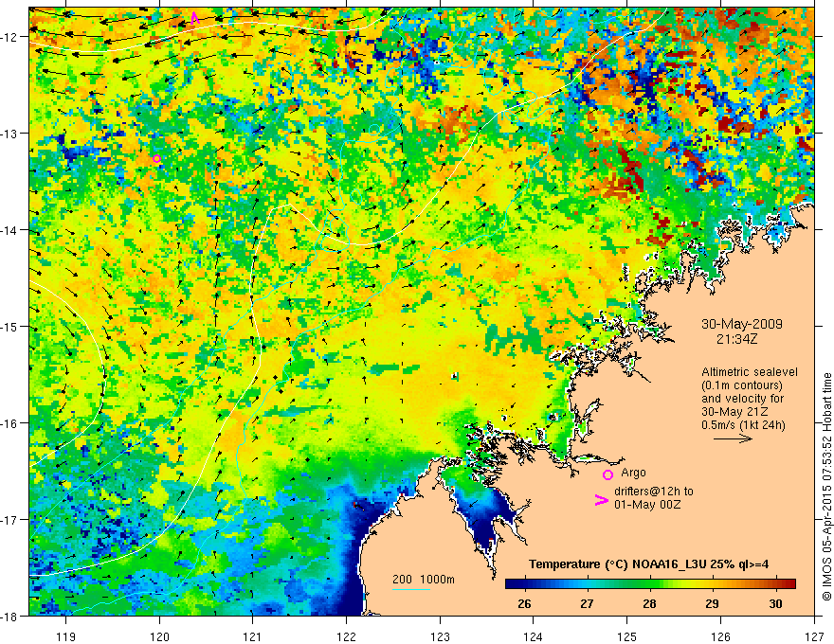The image size is (834, 644).
Task: Click the color bar value '28'
Action: click(x=649, y=603)
